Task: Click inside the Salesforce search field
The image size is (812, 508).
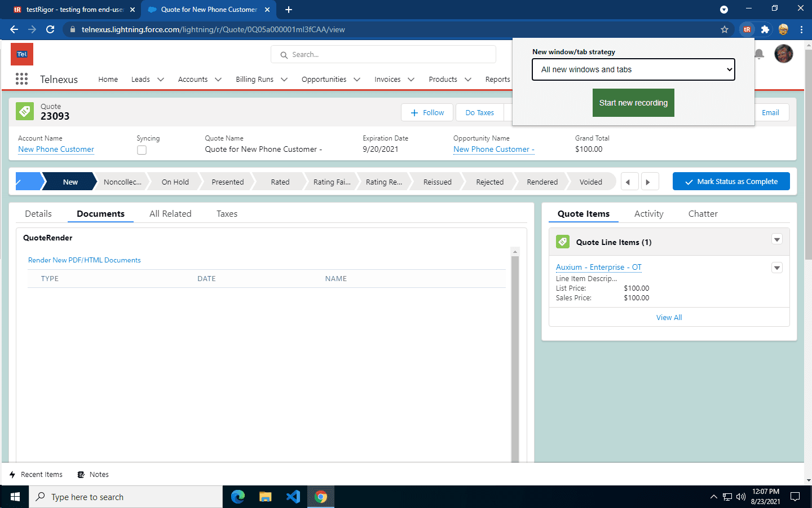Action: click(x=383, y=54)
